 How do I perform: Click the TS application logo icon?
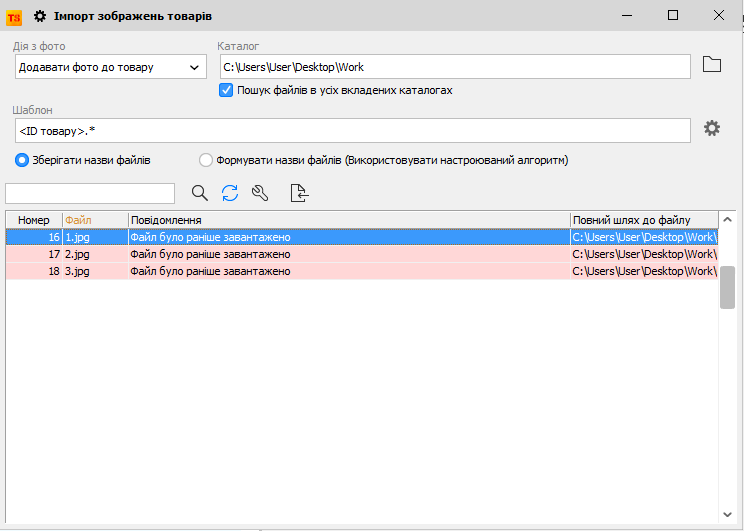(14, 16)
